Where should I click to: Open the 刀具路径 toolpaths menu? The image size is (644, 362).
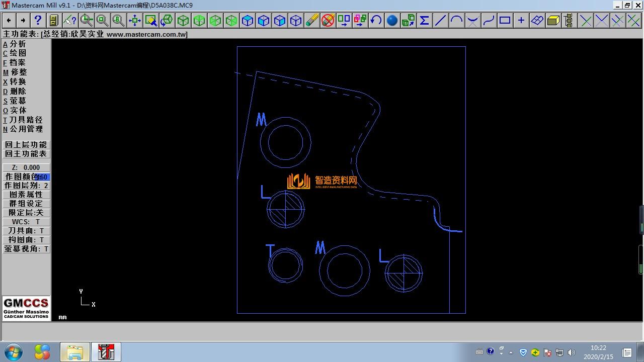pos(25,120)
